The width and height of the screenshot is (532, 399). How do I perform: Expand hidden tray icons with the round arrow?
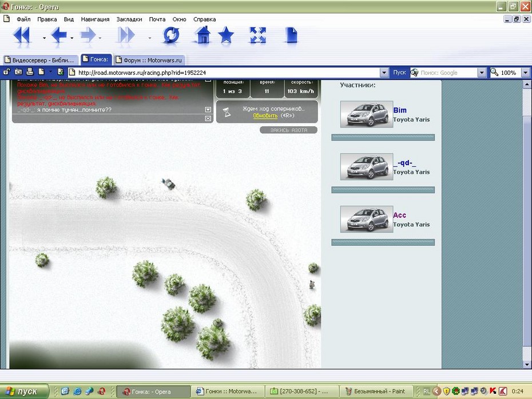point(437,391)
